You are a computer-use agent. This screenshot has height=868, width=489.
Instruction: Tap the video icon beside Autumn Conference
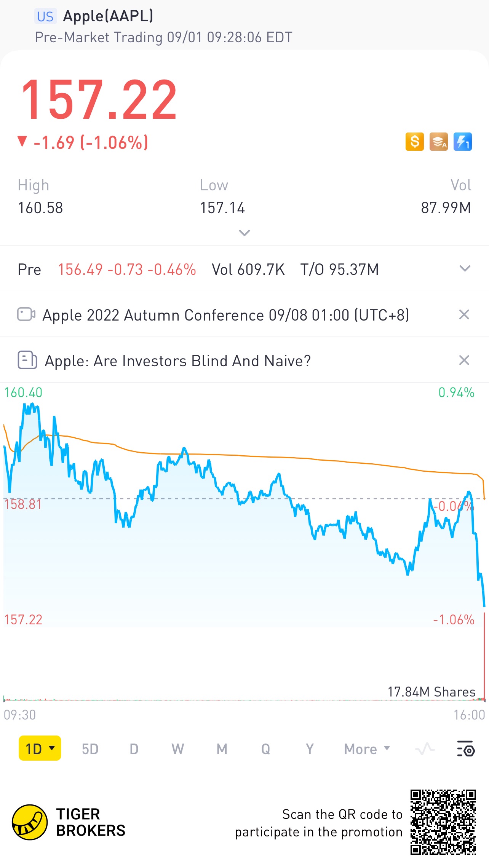26,314
